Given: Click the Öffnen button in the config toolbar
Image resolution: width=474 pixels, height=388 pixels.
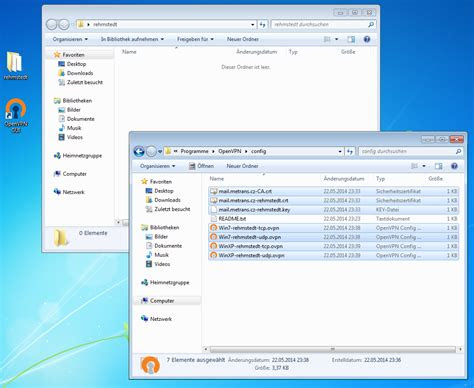Looking at the screenshot, I should point(201,166).
